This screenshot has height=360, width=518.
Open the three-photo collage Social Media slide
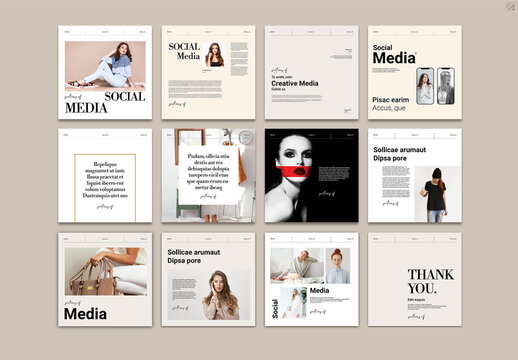tap(311, 279)
